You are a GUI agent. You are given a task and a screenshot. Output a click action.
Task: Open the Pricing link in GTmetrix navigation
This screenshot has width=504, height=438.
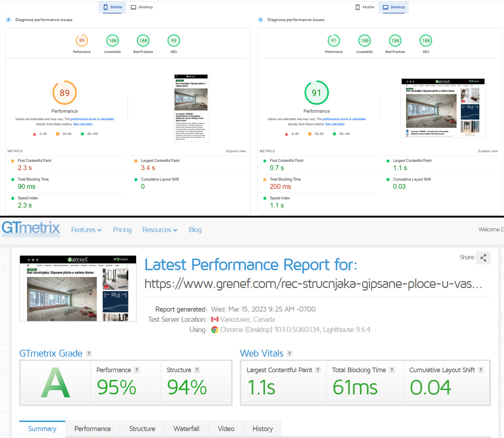click(122, 230)
